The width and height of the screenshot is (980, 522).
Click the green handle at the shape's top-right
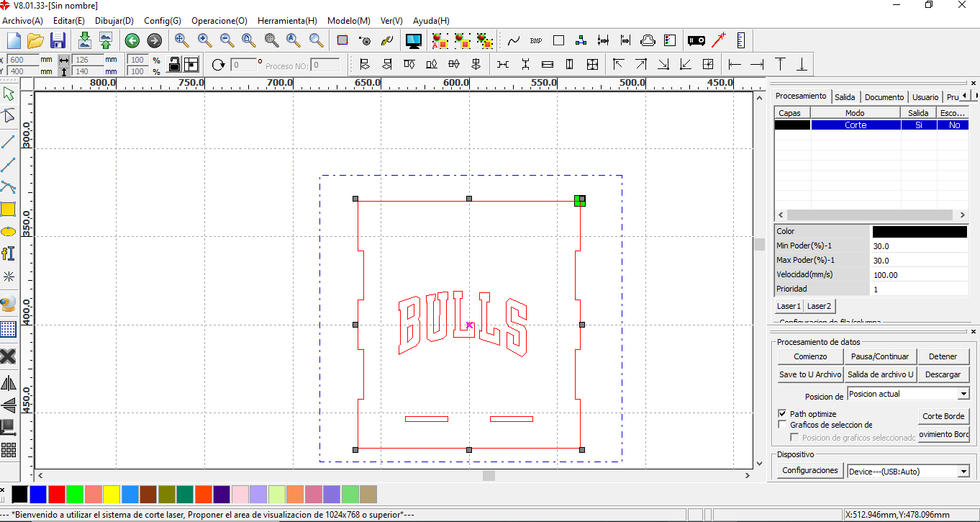pos(580,201)
